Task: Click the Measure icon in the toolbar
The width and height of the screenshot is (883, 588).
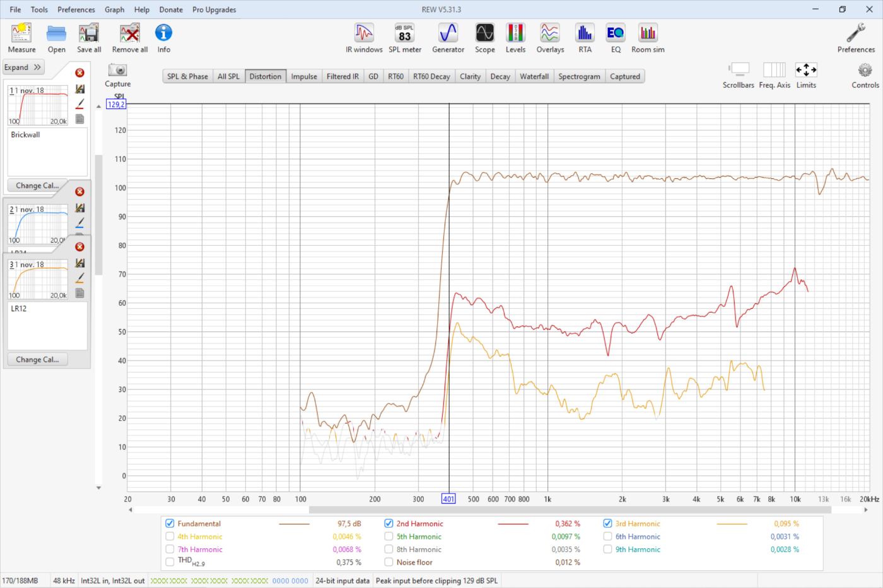Action: (21, 34)
